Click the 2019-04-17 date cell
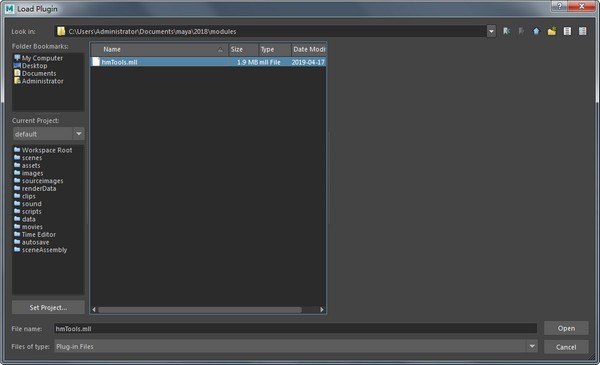Image resolution: width=600 pixels, height=365 pixels. (x=308, y=62)
